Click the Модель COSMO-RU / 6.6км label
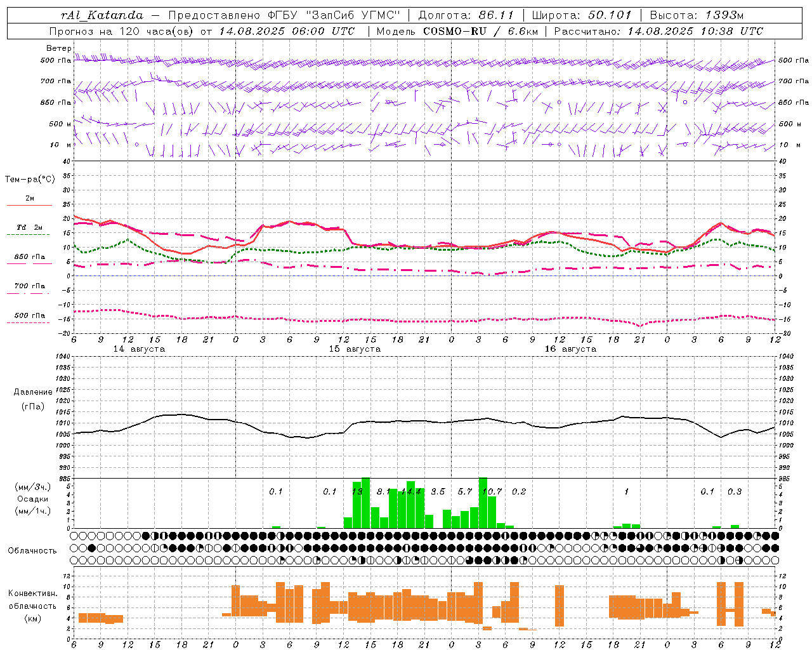This screenshot has width=812, height=650. 457,31
